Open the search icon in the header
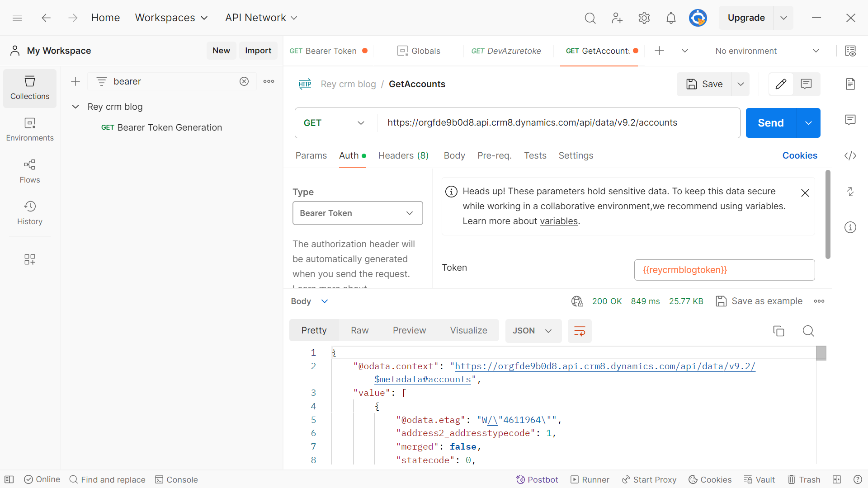868x488 pixels. point(590,18)
